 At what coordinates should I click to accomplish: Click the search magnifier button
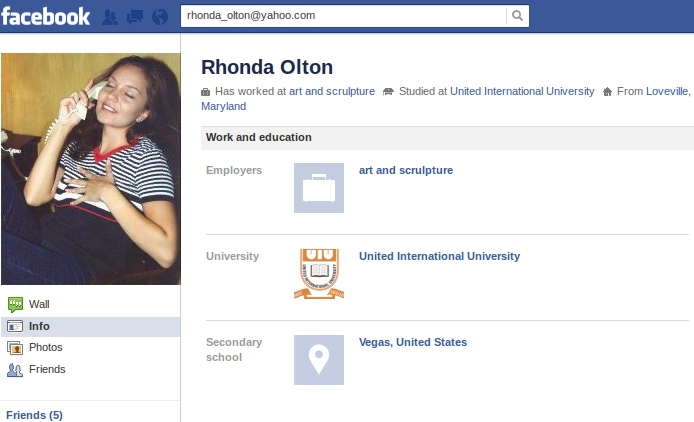[517, 16]
